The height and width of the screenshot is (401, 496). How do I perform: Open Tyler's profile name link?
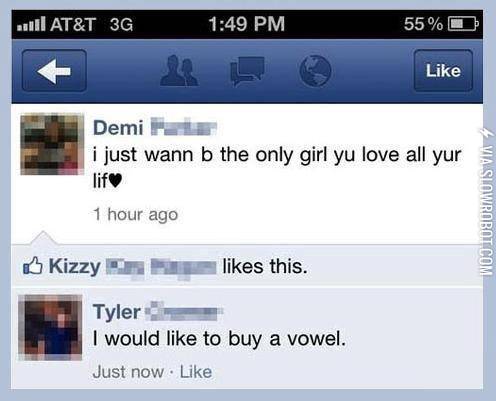tap(157, 312)
